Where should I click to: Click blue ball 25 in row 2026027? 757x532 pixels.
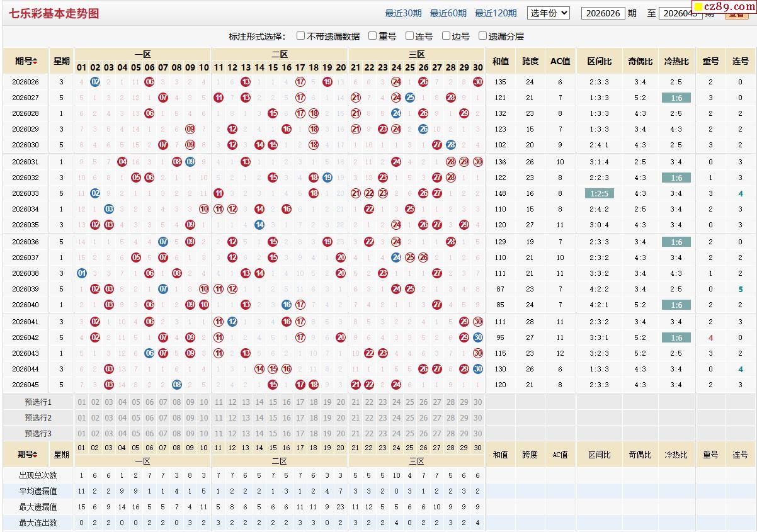(x=410, y=98)
